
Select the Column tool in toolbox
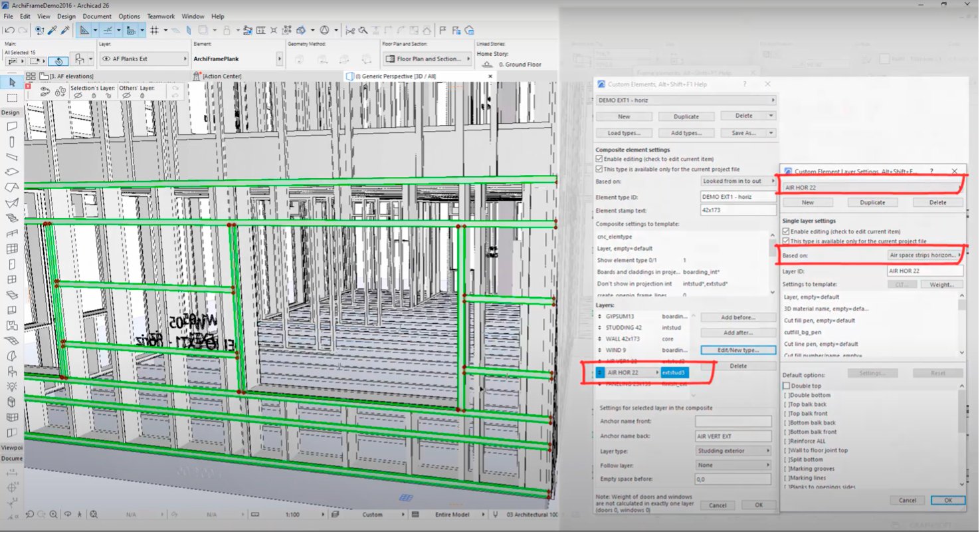point(11,141)
